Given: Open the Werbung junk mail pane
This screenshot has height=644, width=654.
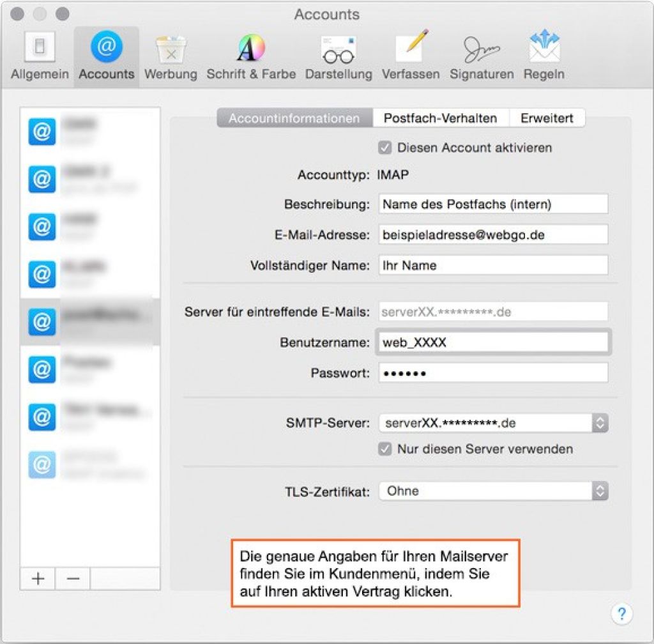Looking at the screenshot, I should tap(171, 57).
